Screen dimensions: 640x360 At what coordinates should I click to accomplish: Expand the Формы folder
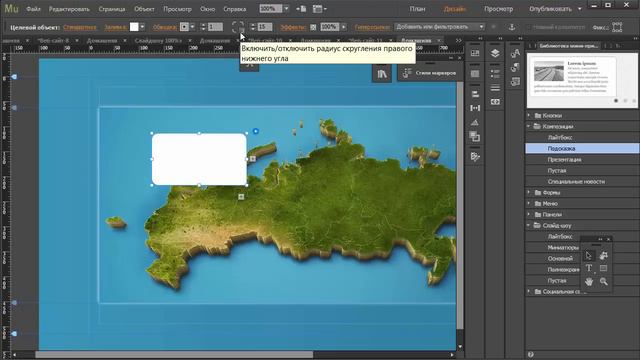(x=529, y=192)
